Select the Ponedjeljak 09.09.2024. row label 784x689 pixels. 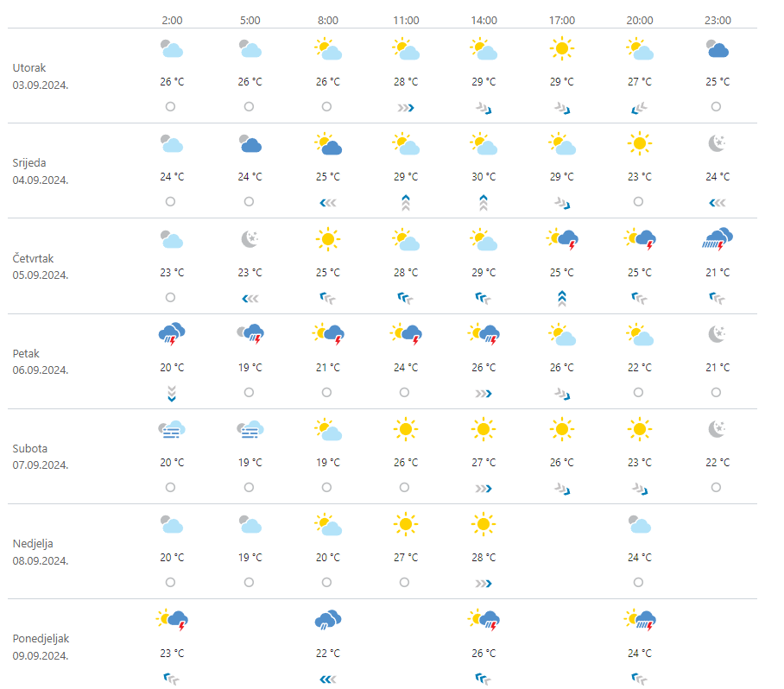[41, 646]
